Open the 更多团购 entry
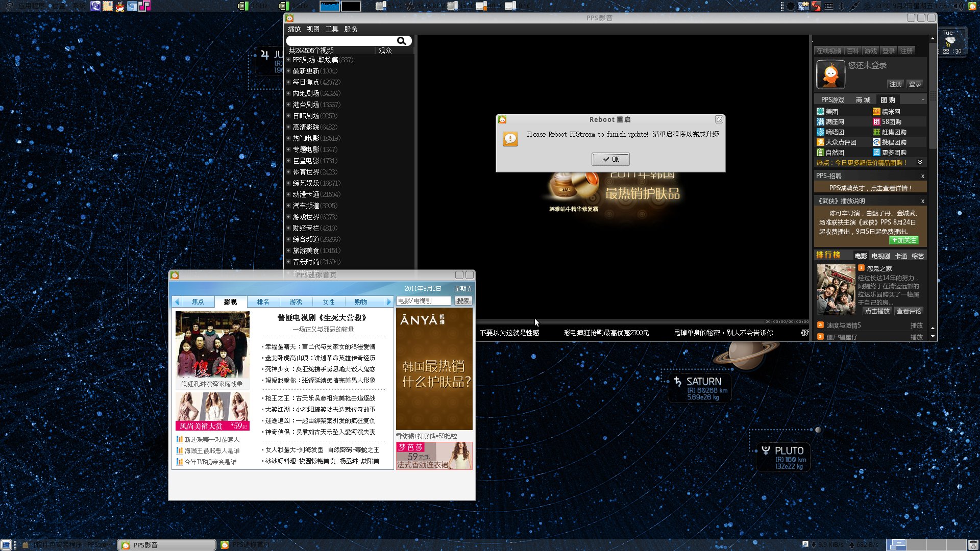This screenshot has height=551, width=980. pos(890,153)
